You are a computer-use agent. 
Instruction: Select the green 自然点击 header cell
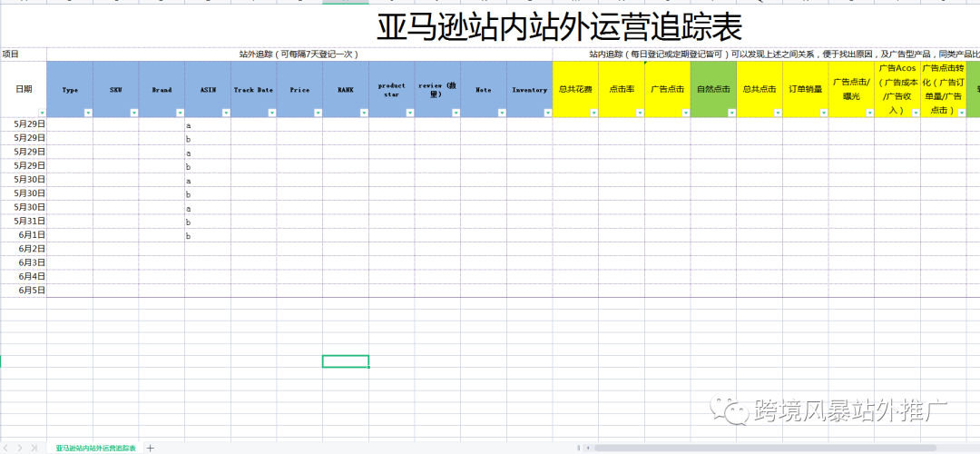714,89
